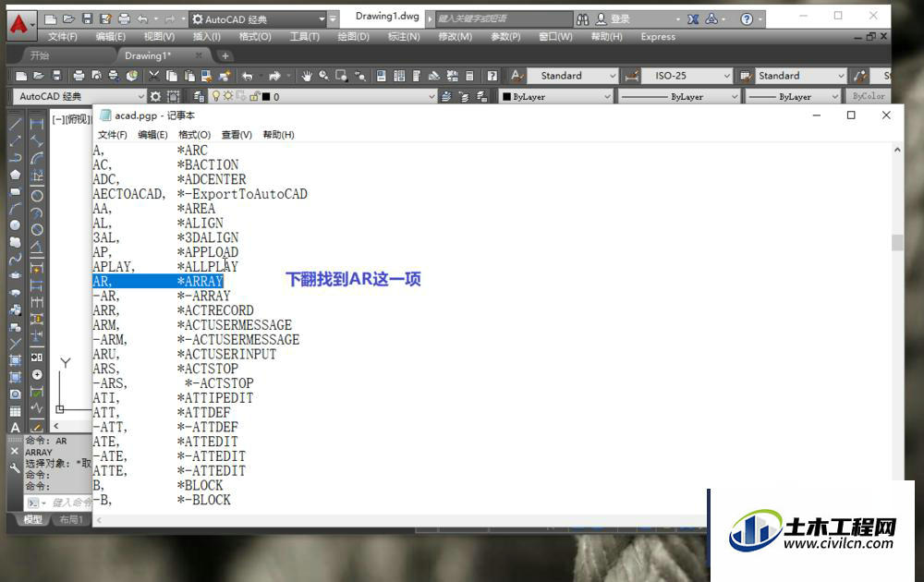This screenshot has width=924, height=582.
Task: Open the ISO-25 dimension style dropdown
Action: [x=687, y=76]
